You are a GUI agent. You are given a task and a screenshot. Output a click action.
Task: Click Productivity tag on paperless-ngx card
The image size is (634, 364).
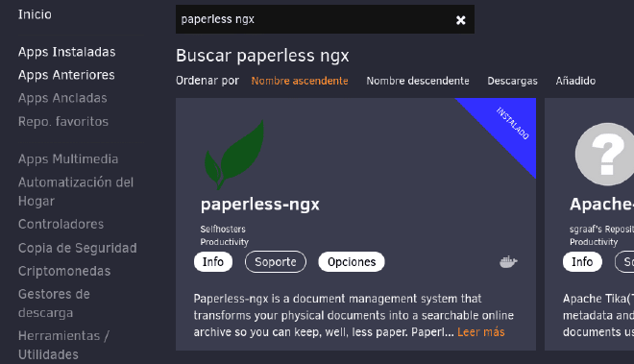pyautogui.click(x=225, y=242)
